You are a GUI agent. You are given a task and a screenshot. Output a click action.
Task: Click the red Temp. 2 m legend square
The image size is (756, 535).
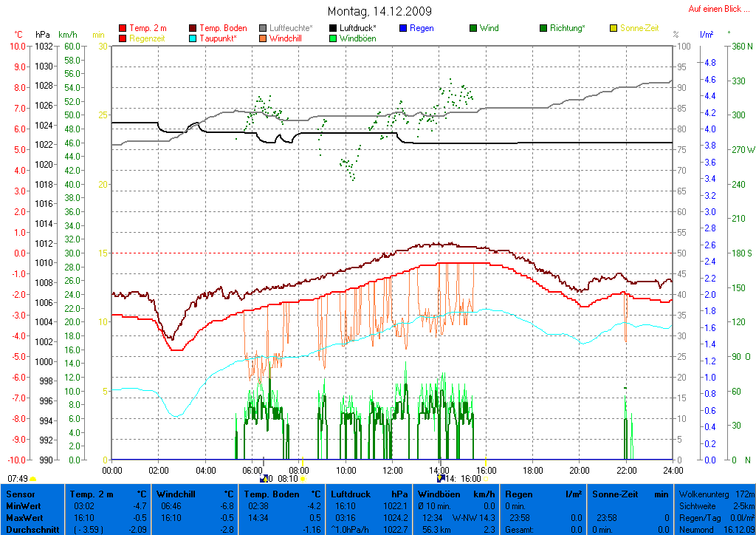click(123, 28)
